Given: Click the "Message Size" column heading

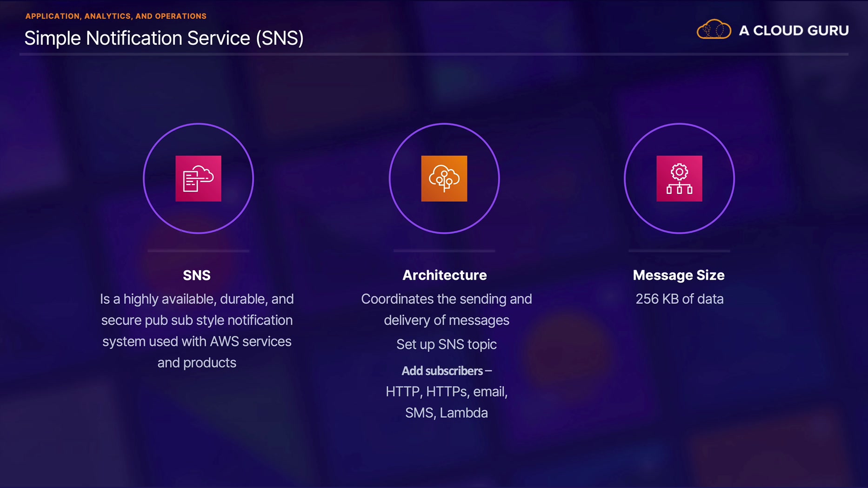Looking at the screenshot, I should tap(679, 275).
